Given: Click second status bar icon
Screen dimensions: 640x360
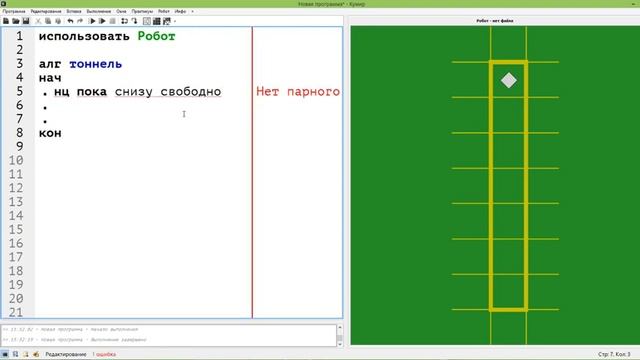Looking at the screenshot, I should 15,354.
